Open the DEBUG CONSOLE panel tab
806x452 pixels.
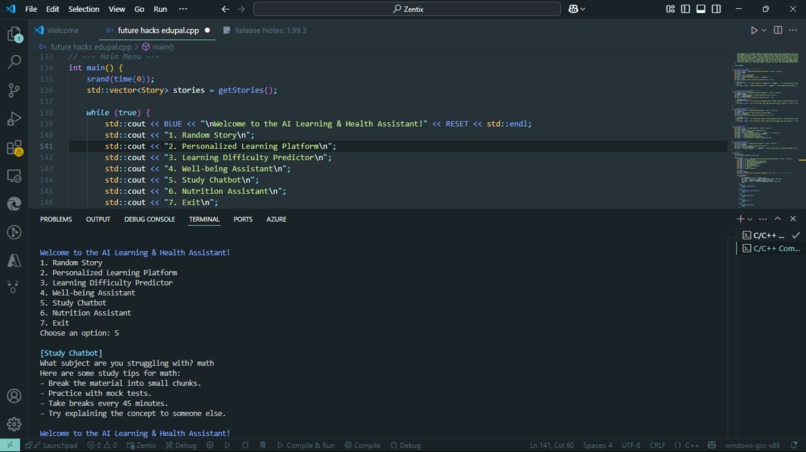149,219
